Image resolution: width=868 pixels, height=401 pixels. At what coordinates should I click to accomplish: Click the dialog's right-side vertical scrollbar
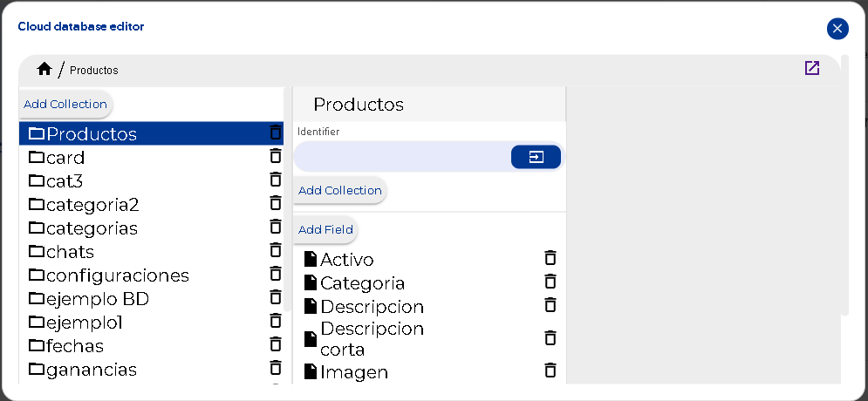[844, 186]
